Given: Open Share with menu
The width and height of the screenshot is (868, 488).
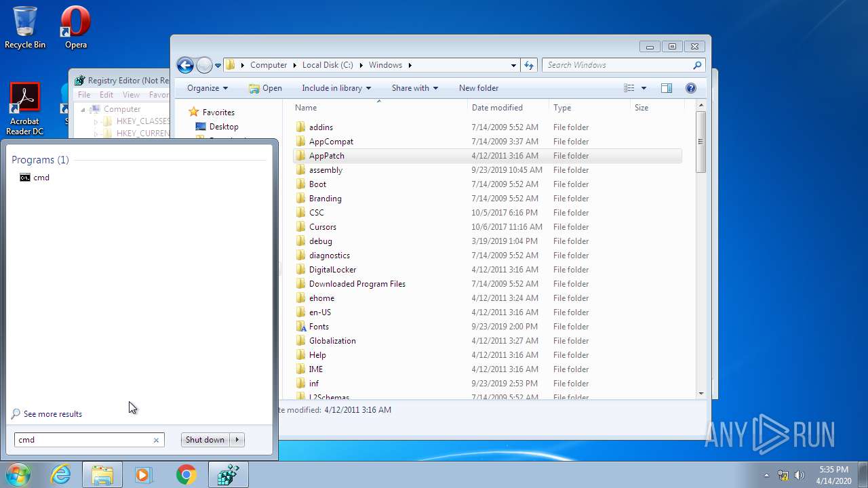Looking at the screenshot, I should pyautogui.click(x=415, y=88).
